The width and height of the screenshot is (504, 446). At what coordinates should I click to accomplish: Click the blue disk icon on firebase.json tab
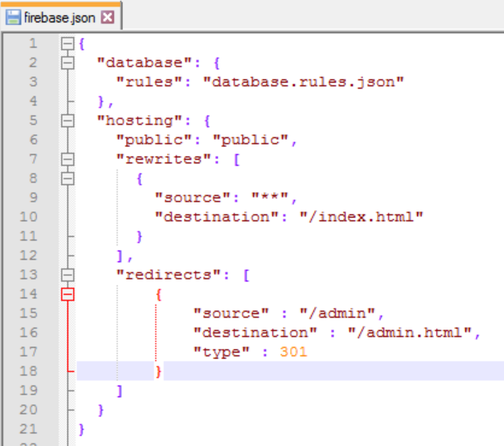point(14,17)
